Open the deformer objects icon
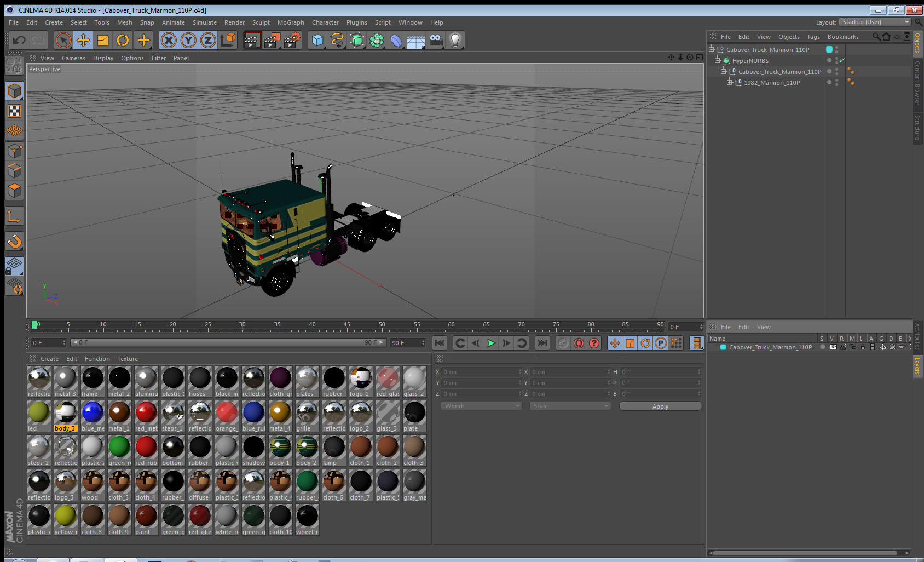The height and width of the screenshot is (562, 924). tap(396, 40)
